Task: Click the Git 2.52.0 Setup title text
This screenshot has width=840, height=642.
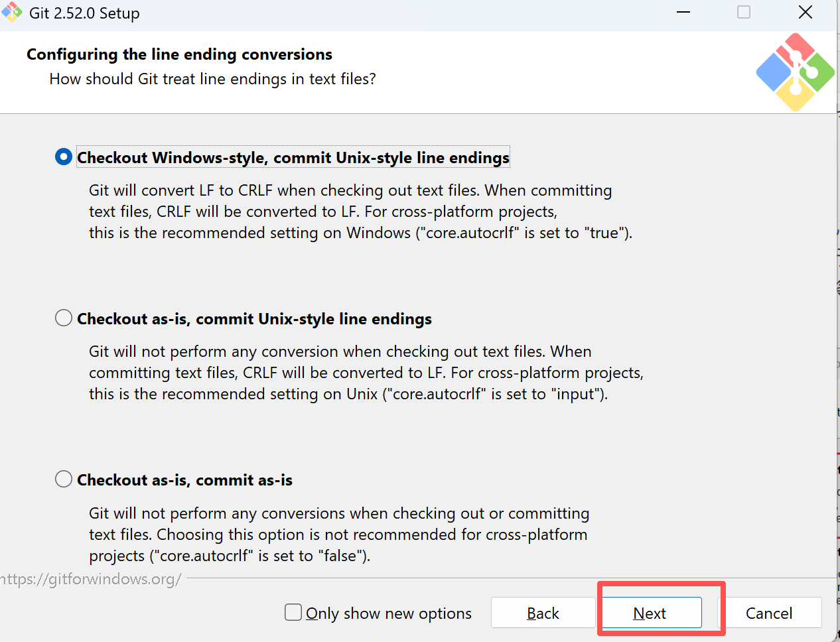Action: point(84,13)
